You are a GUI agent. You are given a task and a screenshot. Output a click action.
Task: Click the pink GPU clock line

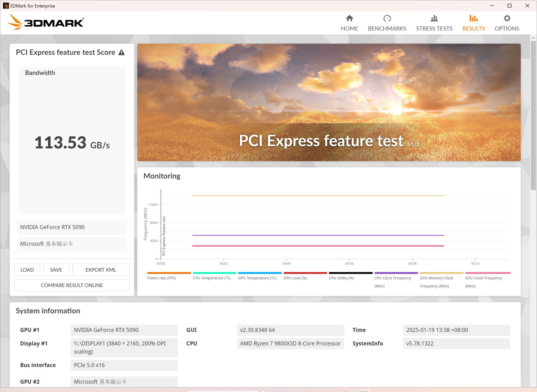click(318, 246)
